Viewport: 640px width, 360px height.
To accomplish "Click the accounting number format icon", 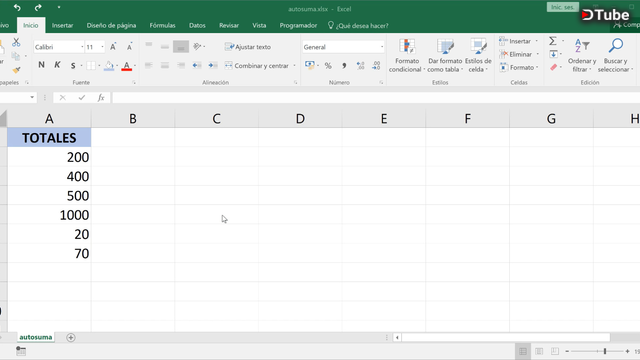I will pos(309,65).
